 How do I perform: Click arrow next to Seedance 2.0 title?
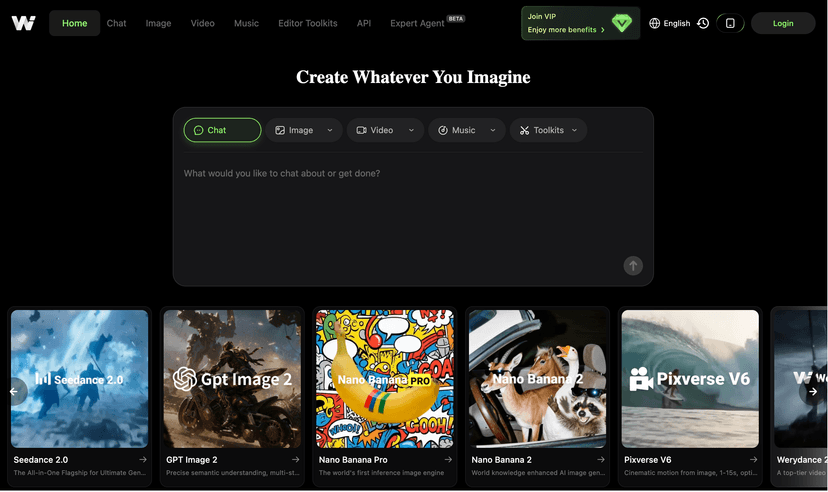click(x=143, y=460)
